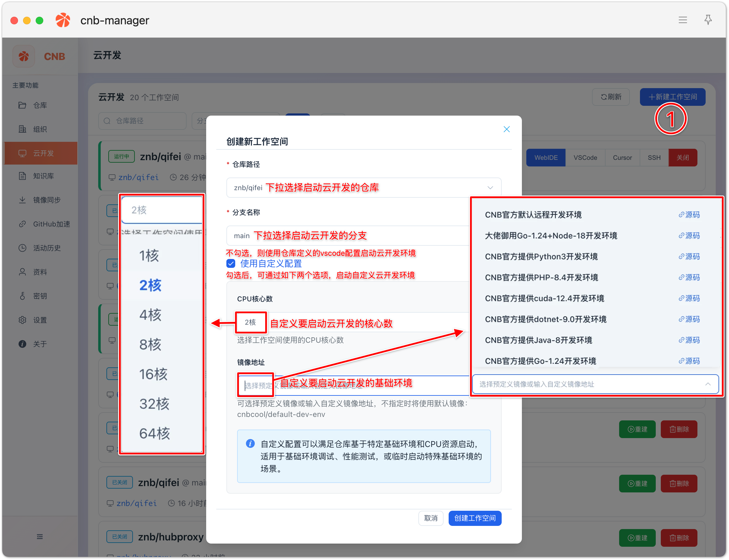Image resolution: width=729 pixels, height=560 pixels.
Task: Select the 8核 option
Action: tap(162, 345)
